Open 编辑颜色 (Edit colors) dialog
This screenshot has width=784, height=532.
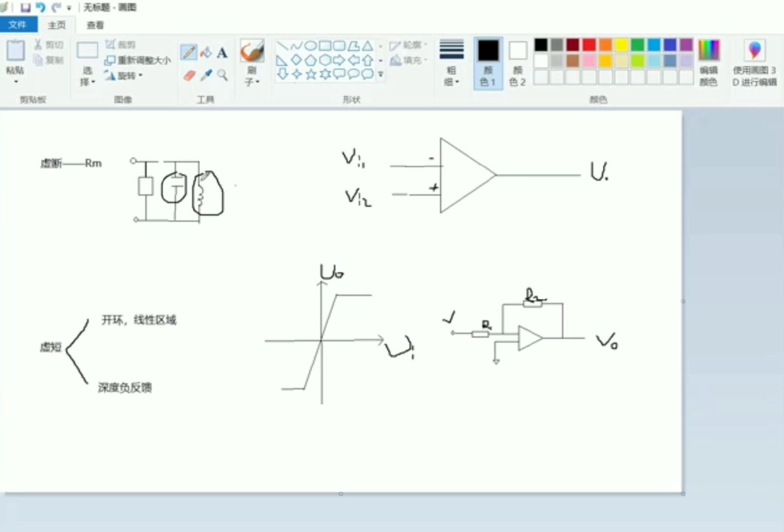pyautogui.click(x=709, y=63)
